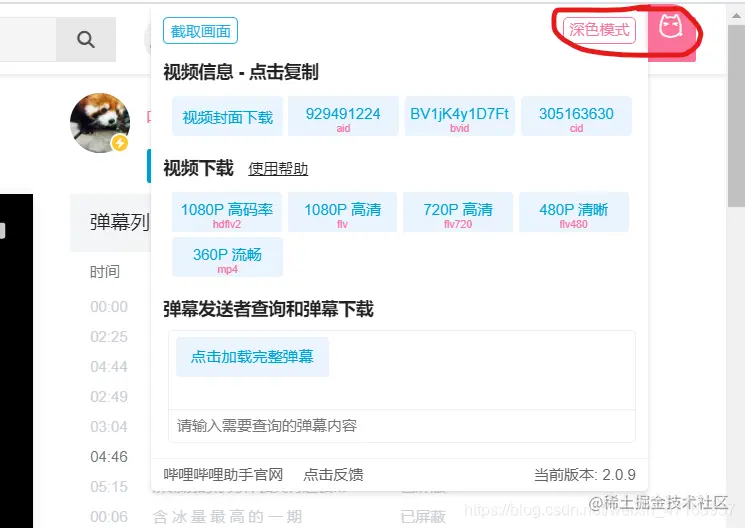Screen dimensions: 745x528
Task: Select the 00:06 danmaku time row
Action: pyautogui.click(x=109, y=517)
